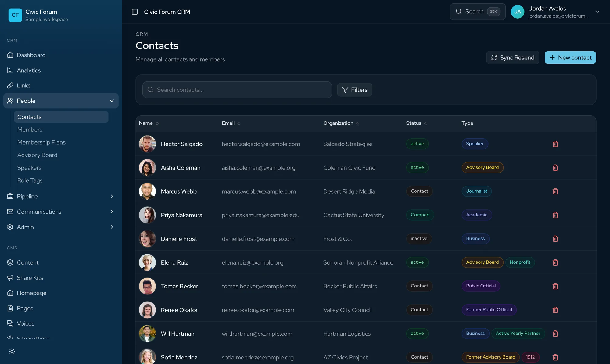Delete Hector Salgado's contact row
Image resolution: width=610 pixels, height=364 pixels.
pyautogui.click(x=555, y=144)
